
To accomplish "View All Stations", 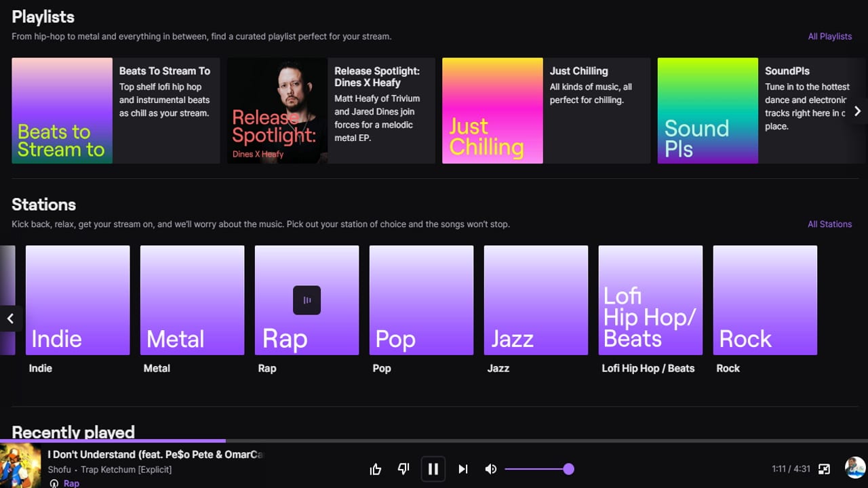I will 829,224.
